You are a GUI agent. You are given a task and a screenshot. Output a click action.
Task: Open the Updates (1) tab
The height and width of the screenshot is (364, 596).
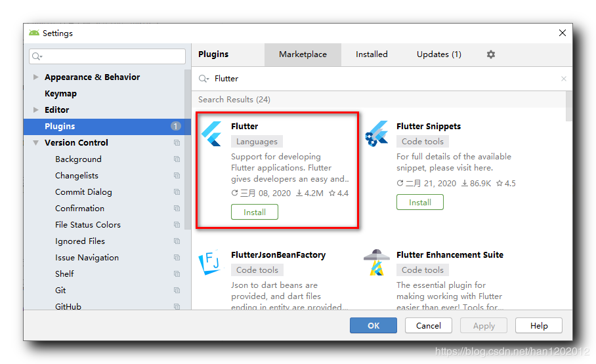(x=439, y=54)
